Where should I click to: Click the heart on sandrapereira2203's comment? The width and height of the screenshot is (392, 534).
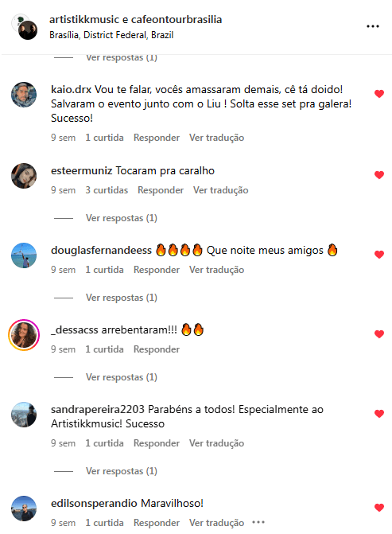(x=379, y=414)
